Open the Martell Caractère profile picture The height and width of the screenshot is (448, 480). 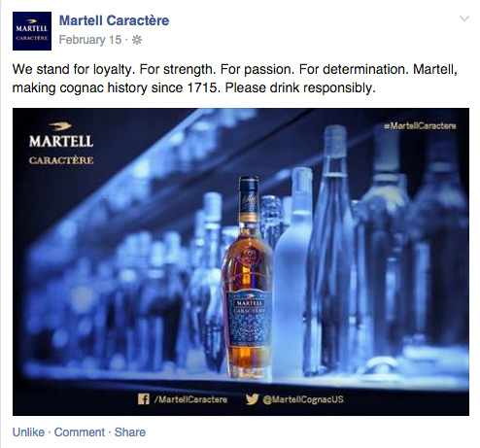tap(32, 31)
